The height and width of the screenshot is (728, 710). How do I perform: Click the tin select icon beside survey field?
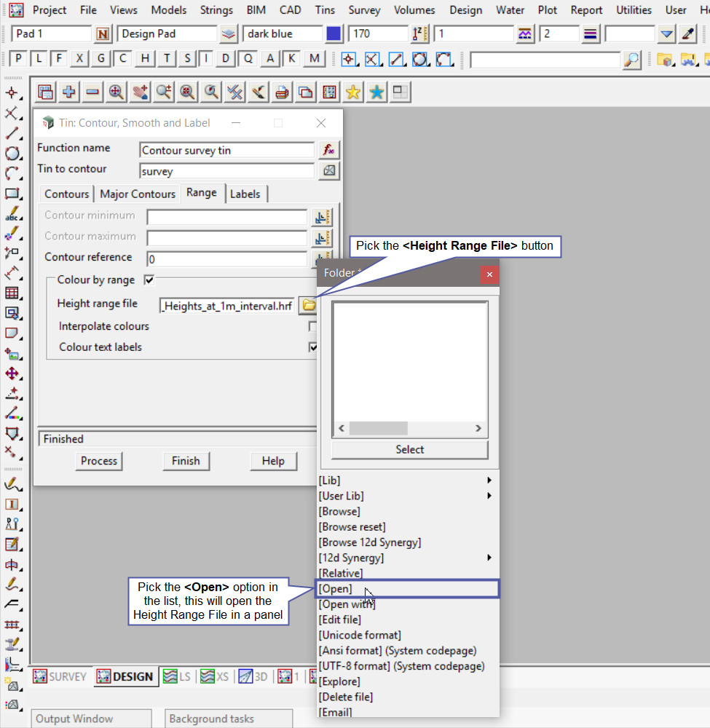pos(329,171)
